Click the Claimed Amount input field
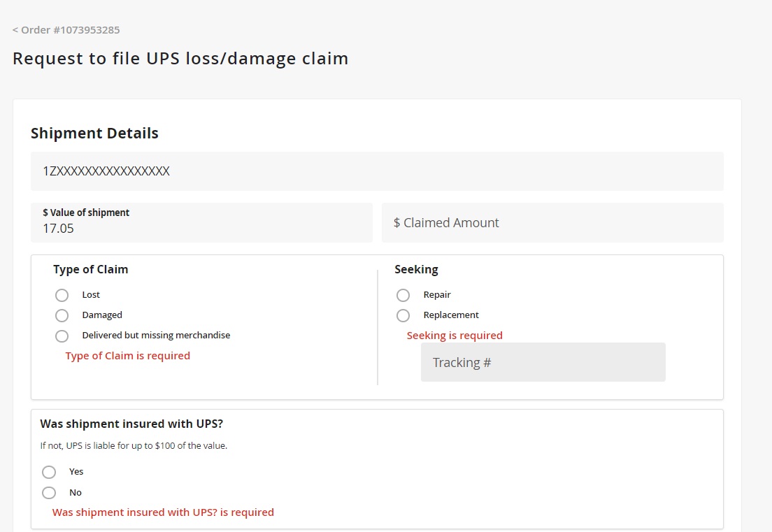Viewport: 772px width, 532px height. [x=552, y=222]
